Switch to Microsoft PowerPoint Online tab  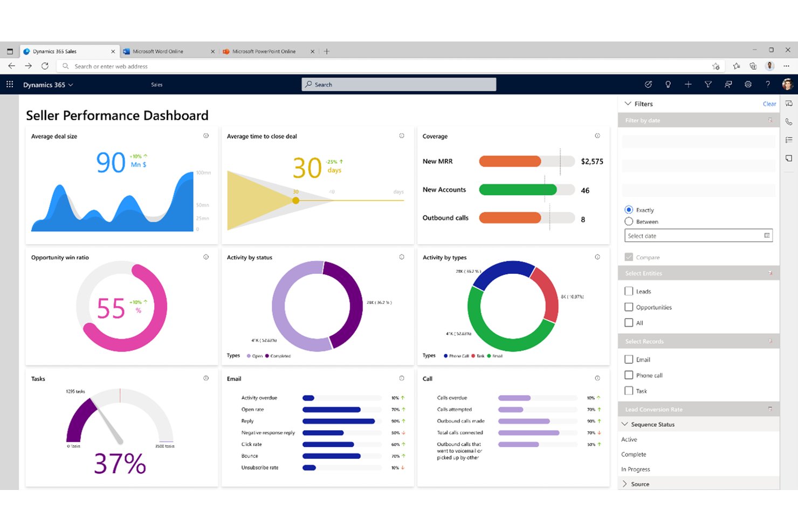tap(269, 52)
